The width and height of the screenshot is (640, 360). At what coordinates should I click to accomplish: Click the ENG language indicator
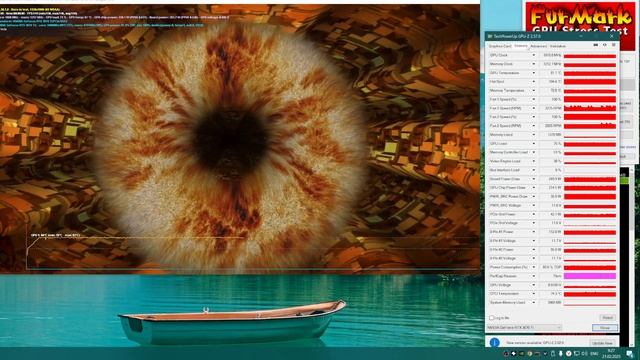coord(594,353)
